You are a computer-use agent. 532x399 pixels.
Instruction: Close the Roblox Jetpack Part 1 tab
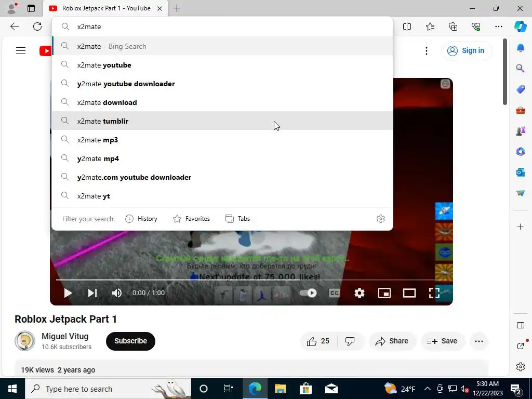159,8
